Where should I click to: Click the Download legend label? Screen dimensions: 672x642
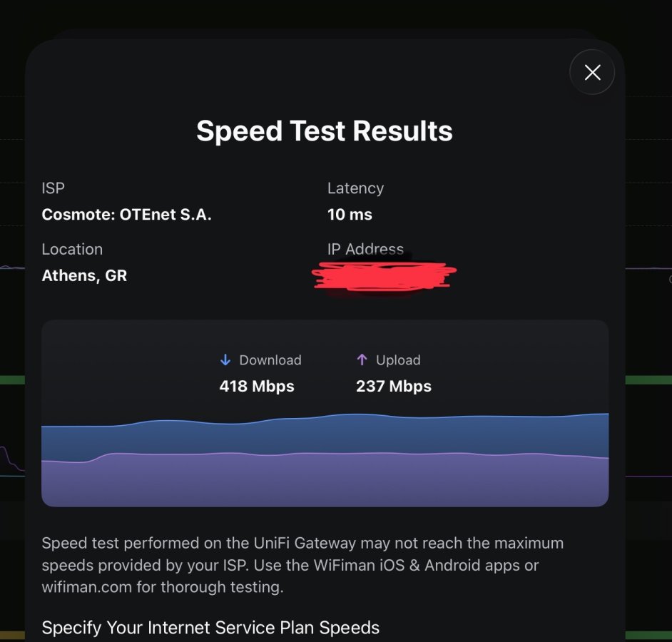pos(270,360)
